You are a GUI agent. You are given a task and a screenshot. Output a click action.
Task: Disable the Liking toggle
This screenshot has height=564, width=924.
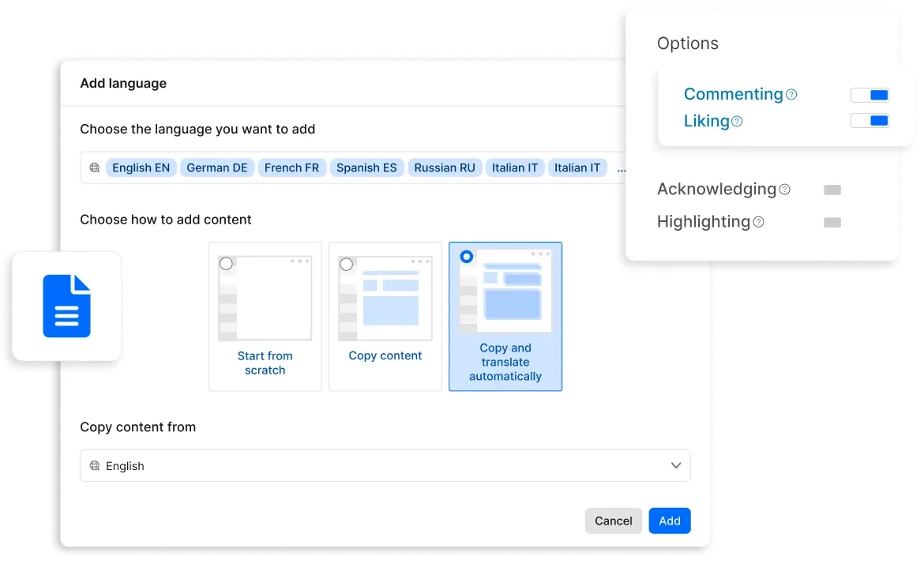870,121
